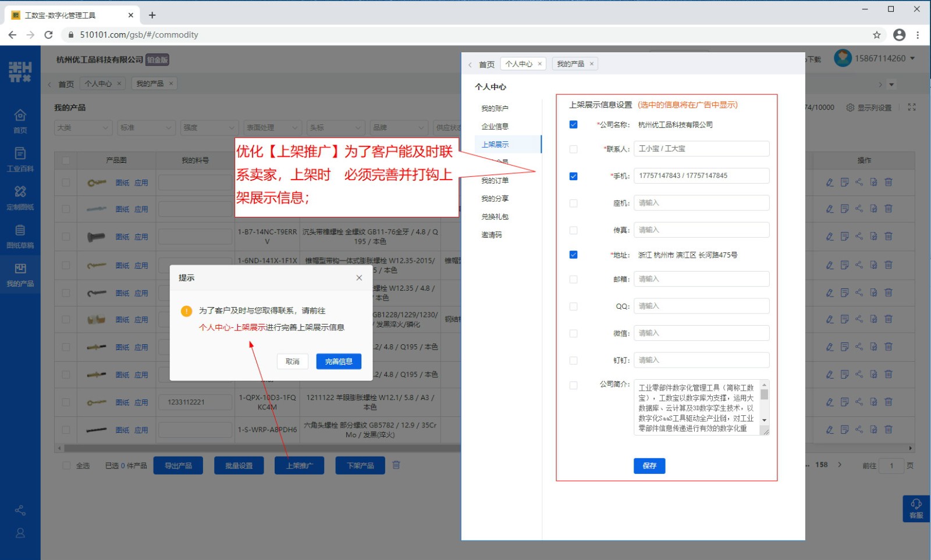Viewport: 931px width, 560px height.
Task: Click the 微信 input field
Action: click(701, 333)
